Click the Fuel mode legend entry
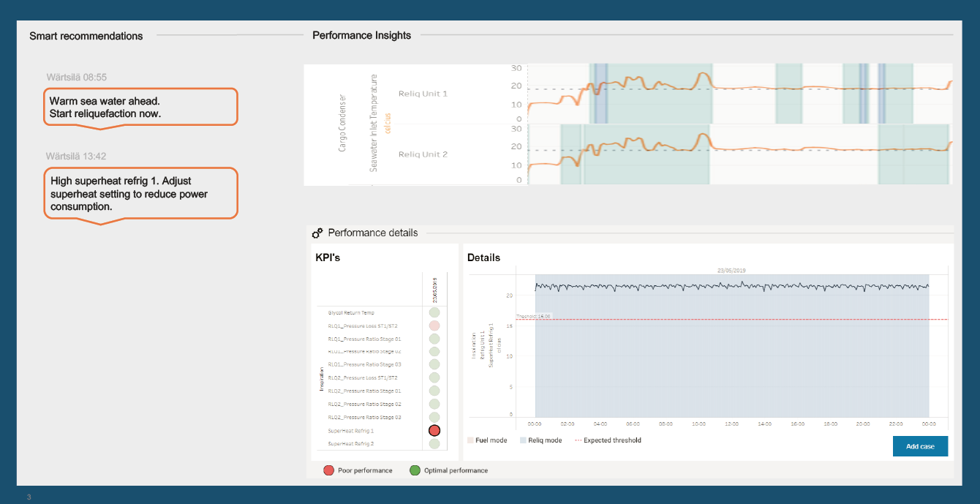The image size is (980, 504). 486,440
